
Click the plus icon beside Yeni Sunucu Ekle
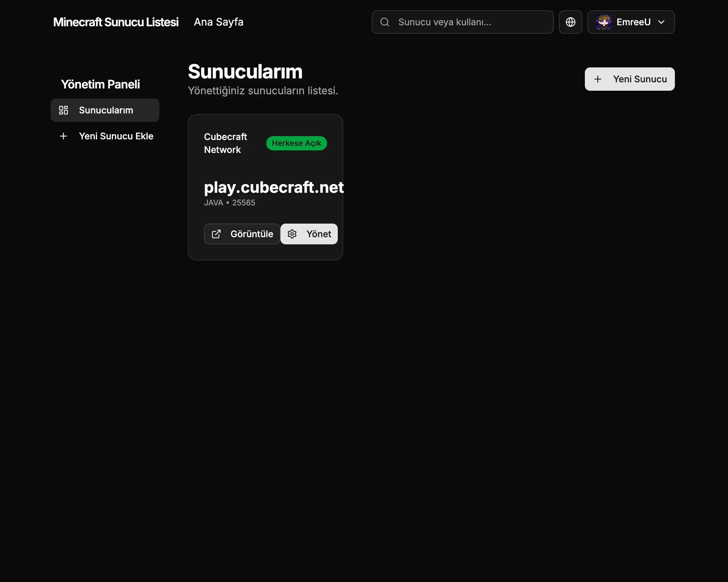[63, 136]
